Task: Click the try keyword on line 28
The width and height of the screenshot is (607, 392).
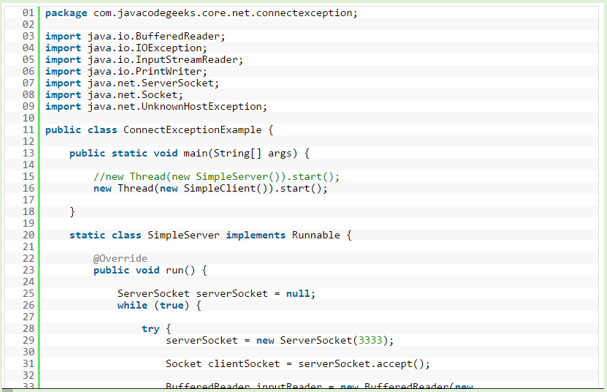Action: coord(150,329)
